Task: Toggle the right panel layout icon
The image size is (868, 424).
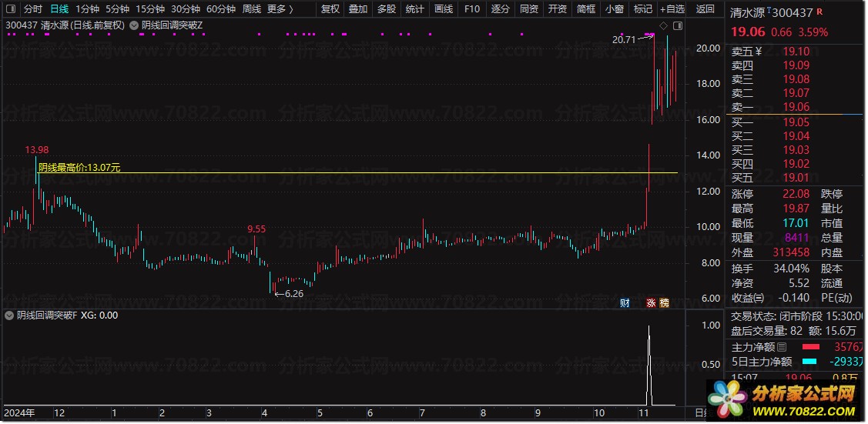Action: point(677,25)
